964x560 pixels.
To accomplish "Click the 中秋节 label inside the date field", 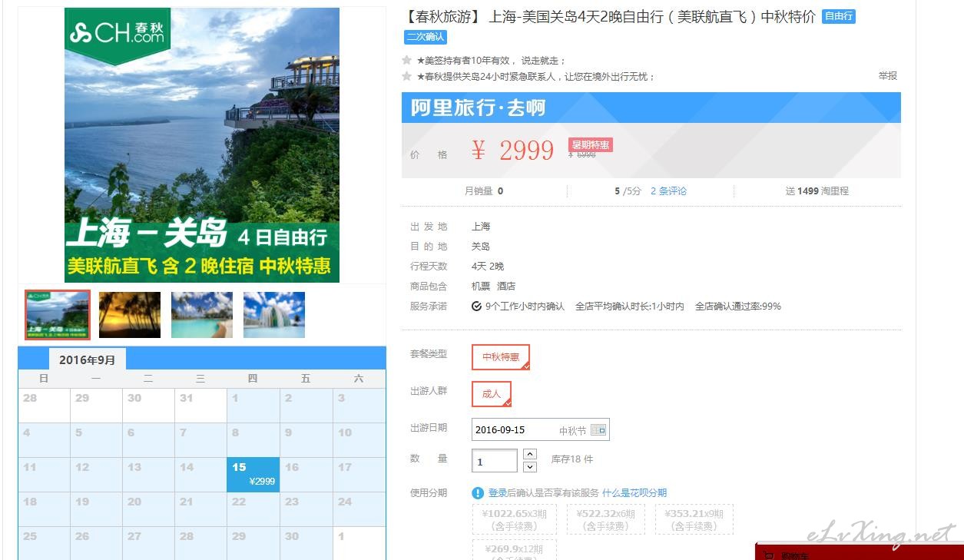I will [572, 431].
